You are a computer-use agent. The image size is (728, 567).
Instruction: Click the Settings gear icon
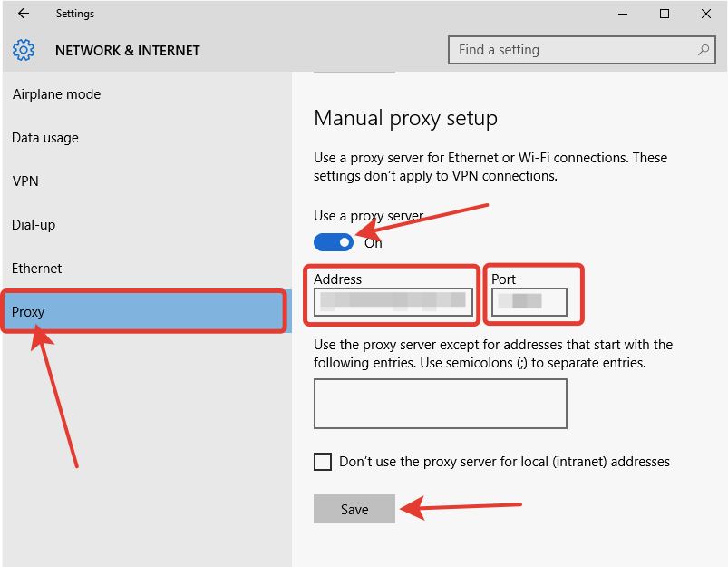point(24,50)
